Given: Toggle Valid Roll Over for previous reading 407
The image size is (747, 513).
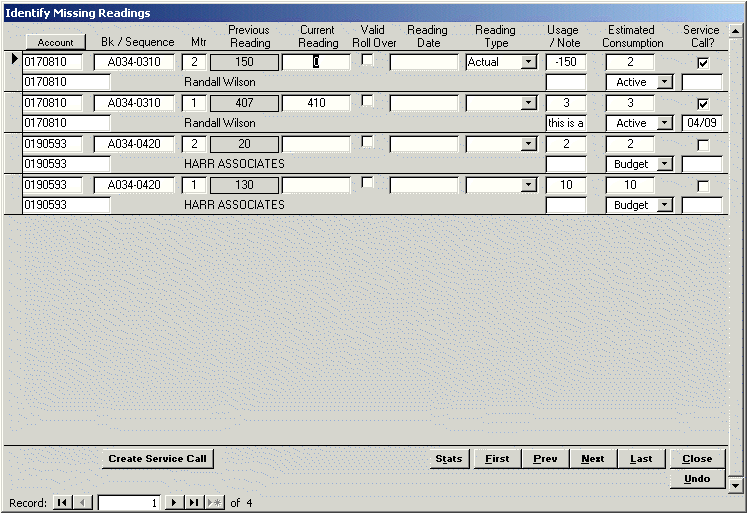Looking at the screenshot, I should click(x=367, y=101).
